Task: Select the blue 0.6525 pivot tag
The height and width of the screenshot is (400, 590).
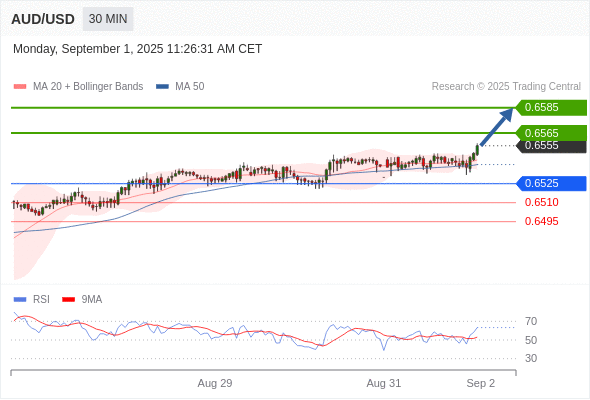Action: [551, 184]
